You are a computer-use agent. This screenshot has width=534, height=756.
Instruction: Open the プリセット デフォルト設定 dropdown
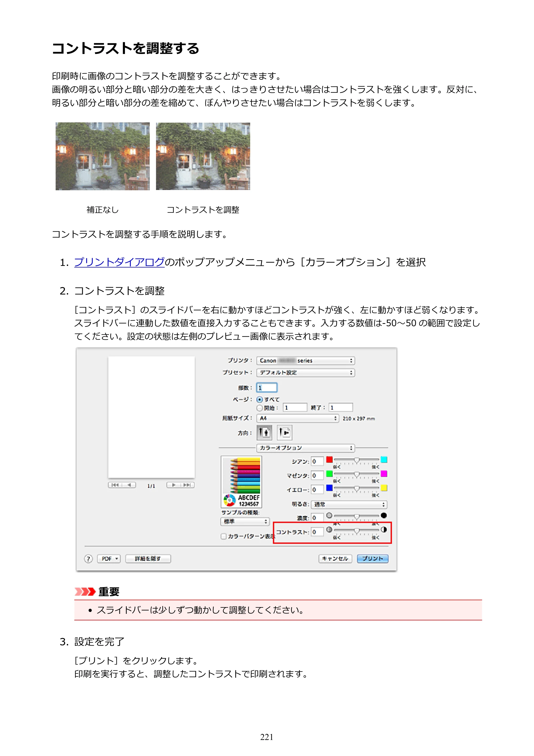(306, 373)
